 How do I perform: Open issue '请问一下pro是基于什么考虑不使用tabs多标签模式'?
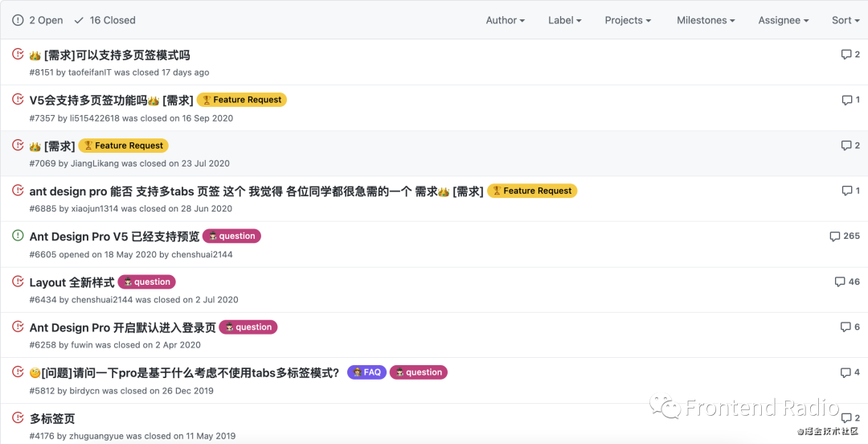(x=184, y=372)
